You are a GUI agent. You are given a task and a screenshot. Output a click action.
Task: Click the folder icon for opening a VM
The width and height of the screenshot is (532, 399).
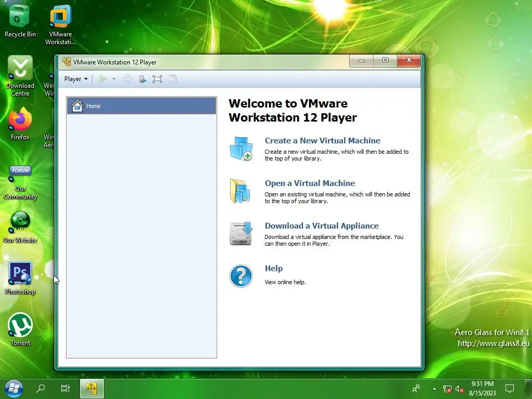click(240, 191)
